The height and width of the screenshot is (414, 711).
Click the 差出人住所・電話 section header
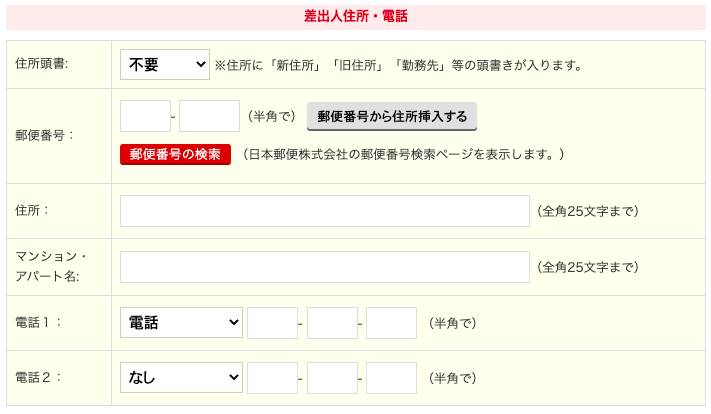355,16
